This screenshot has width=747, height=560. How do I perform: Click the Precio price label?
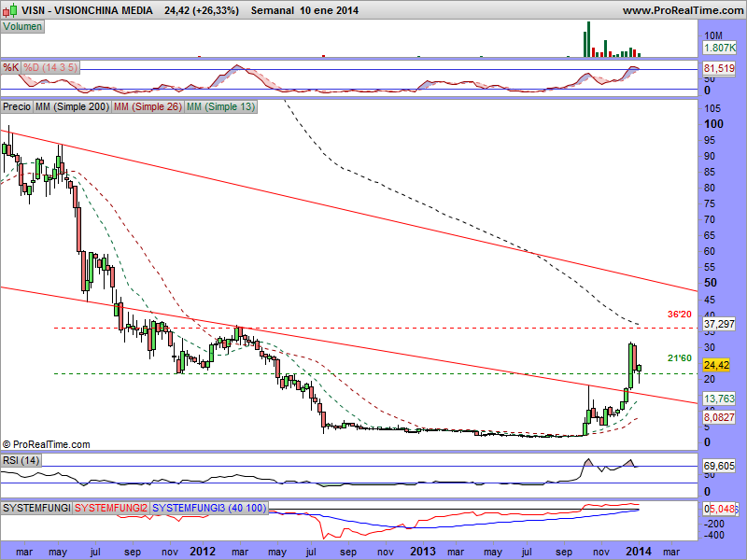tap(17, 106)
